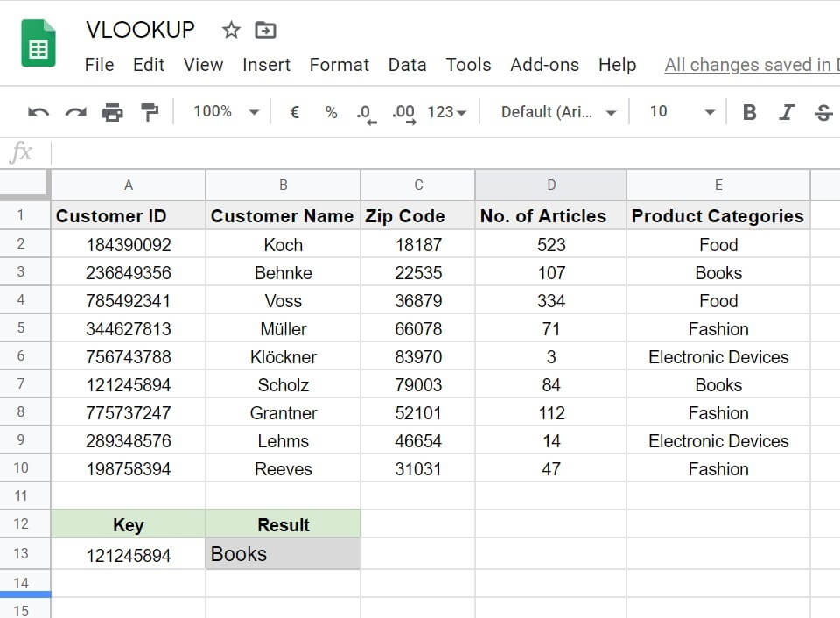Select column B header
The image size is (840, 618).
click(283, 186)
